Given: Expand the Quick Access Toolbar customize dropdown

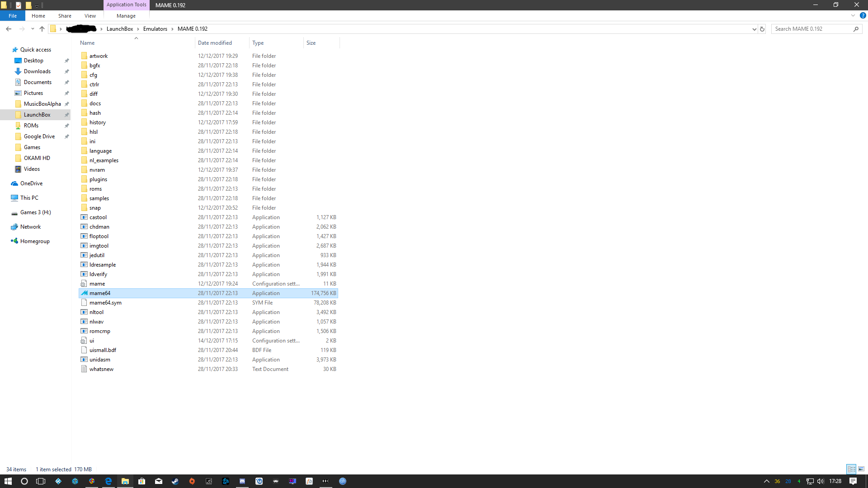Looking at the screenshot, I should tap(37, 6).
